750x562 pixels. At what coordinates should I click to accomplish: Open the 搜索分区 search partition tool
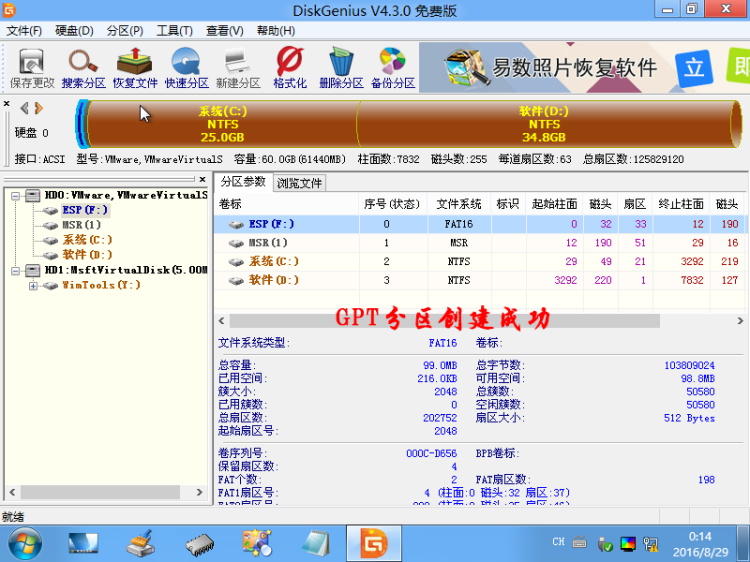[83, 68]
